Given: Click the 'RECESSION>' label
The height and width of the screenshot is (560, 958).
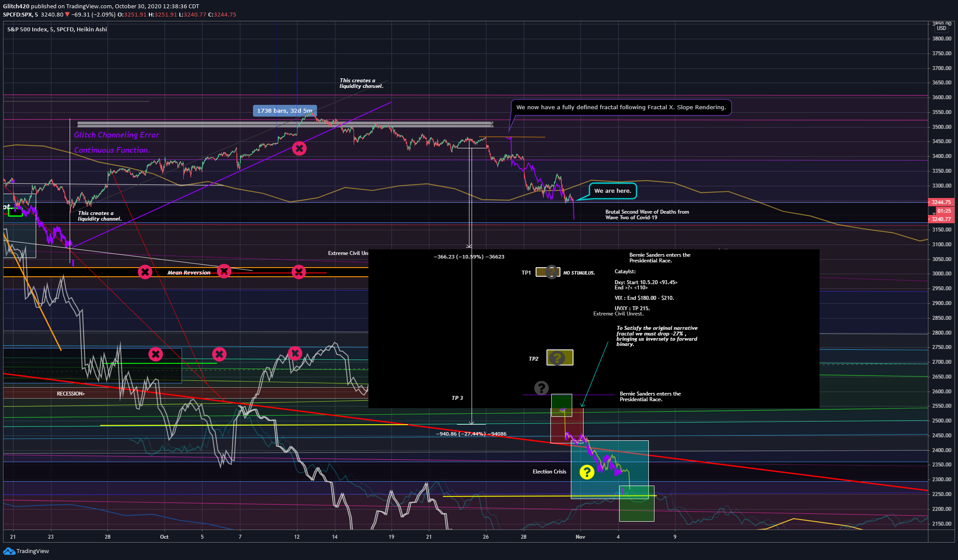Looking at the screenshot, I should [x=71, y=394].
